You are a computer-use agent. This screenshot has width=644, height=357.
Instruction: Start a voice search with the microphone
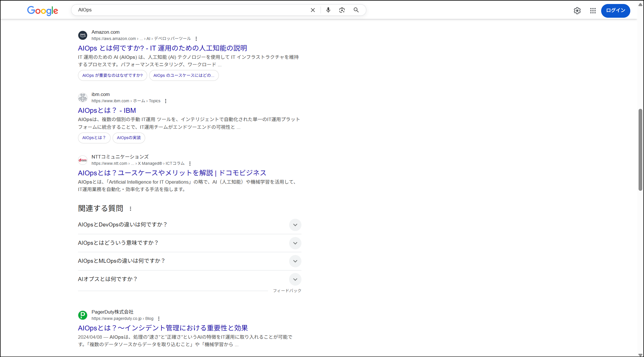[x=328, y=10]
